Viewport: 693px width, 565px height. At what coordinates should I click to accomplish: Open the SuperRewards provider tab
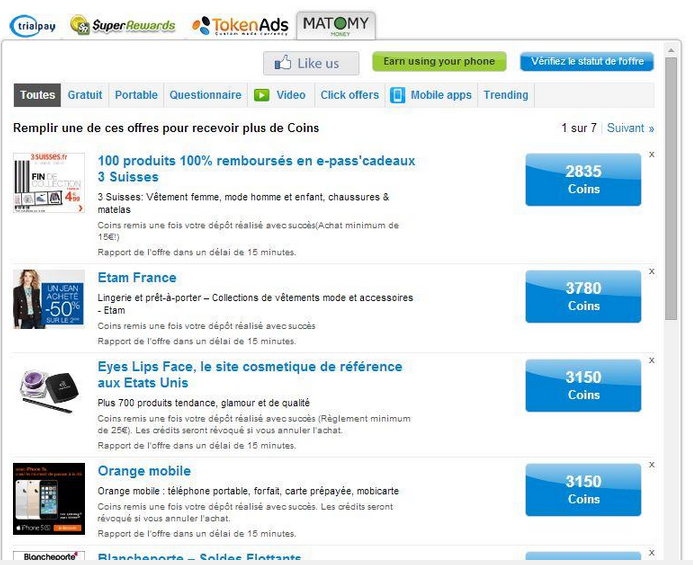click(122, 25)
